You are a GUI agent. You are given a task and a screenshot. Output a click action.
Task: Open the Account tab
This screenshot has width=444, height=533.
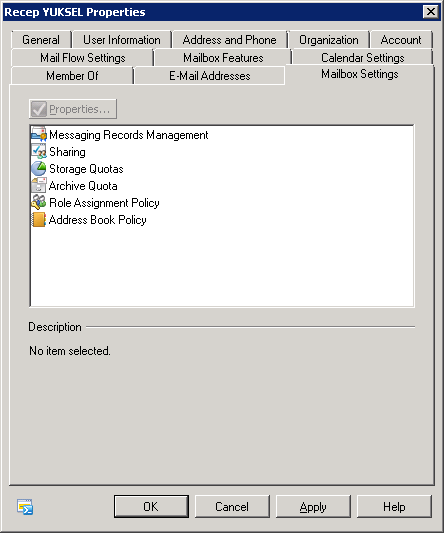401,40
